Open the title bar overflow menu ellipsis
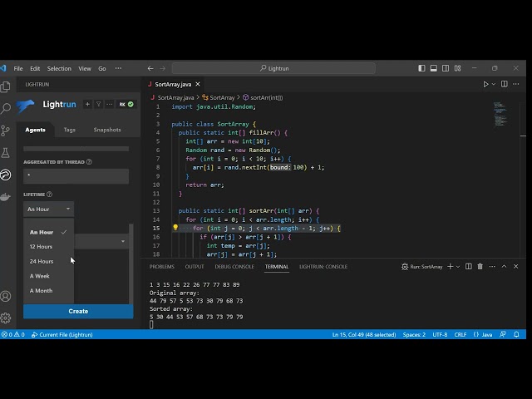 [118, 68]
